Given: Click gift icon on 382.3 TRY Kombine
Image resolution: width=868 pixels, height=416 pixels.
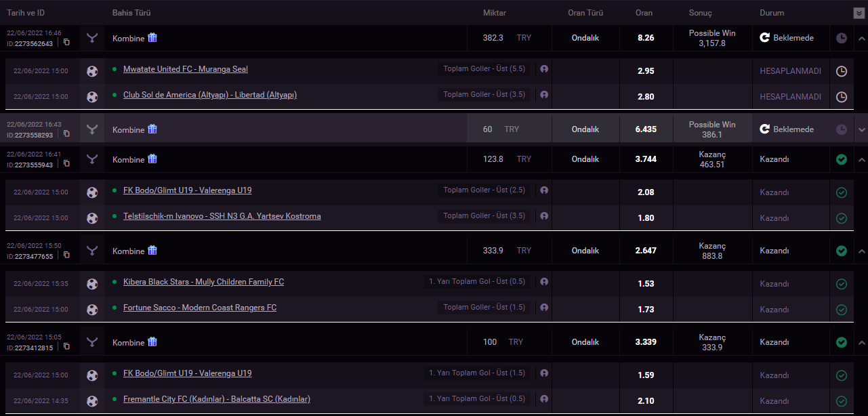Looking at the screenshot, I should [152, 38].
